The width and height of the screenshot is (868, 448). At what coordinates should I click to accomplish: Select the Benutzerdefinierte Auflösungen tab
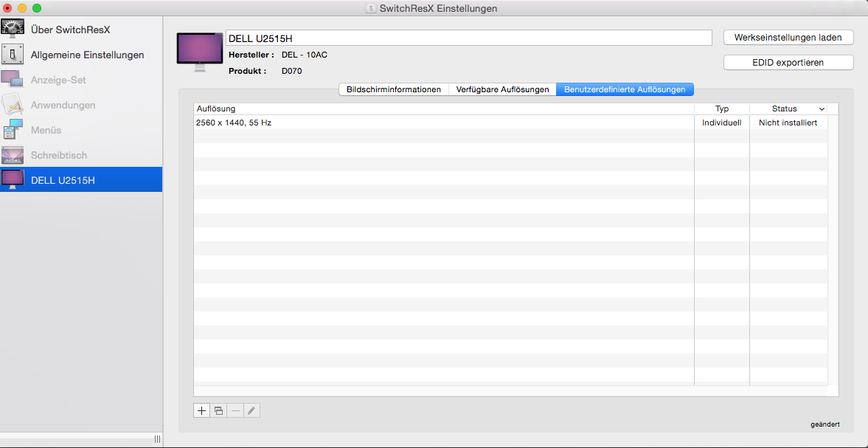pos(625,89)
